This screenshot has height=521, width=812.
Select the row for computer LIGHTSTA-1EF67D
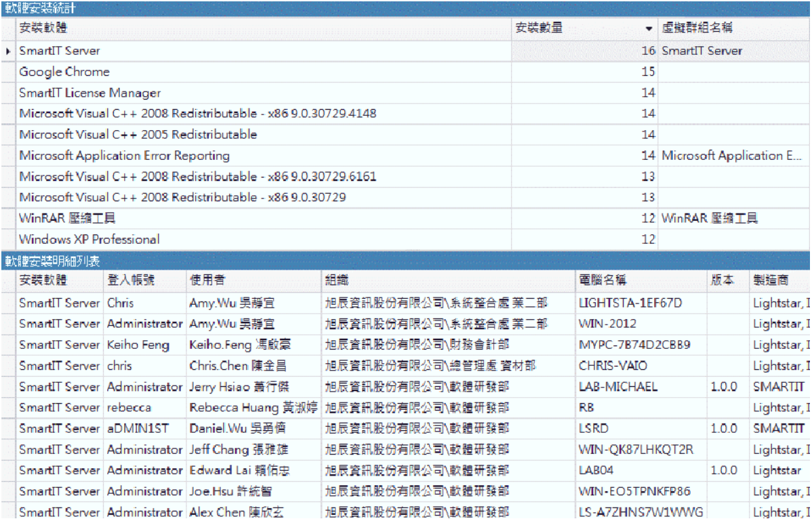[630, 303]
